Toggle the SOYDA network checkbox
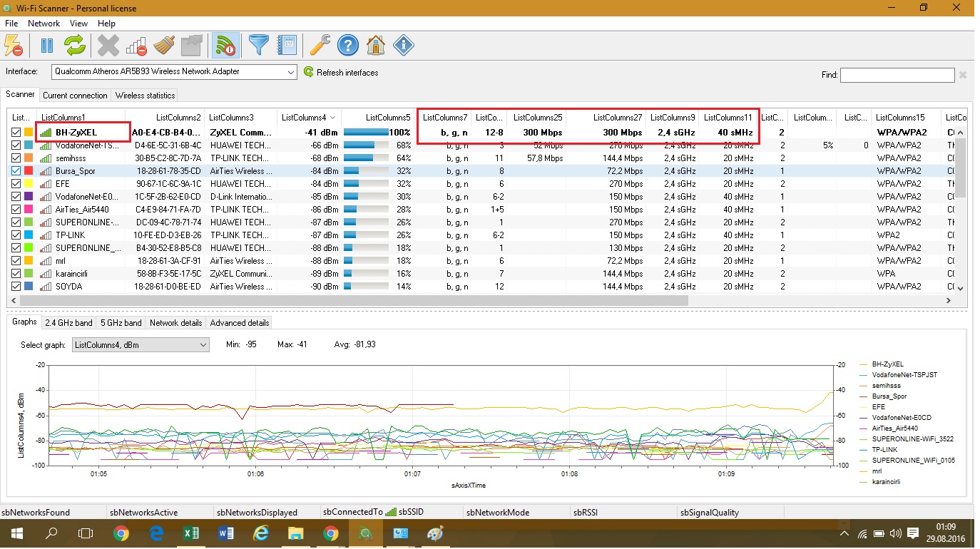The height and width of the screenshot is (549, 980). coord(16,287)
